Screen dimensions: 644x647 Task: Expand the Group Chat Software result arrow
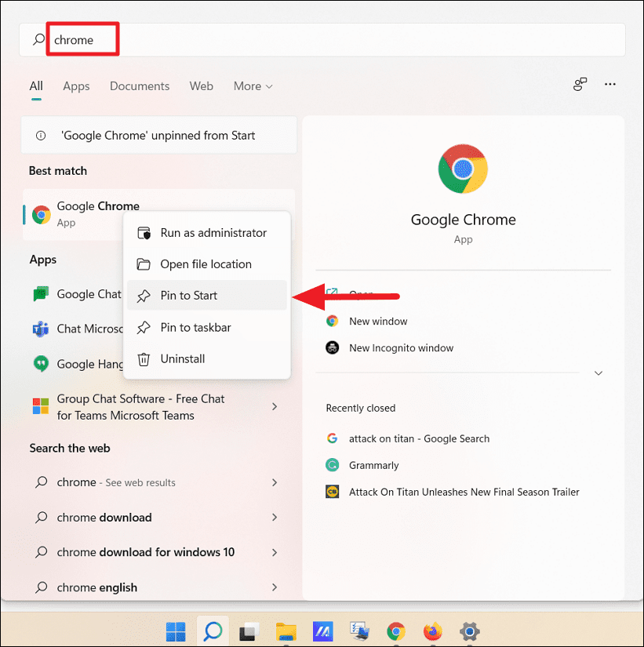[x=275, y=407]
